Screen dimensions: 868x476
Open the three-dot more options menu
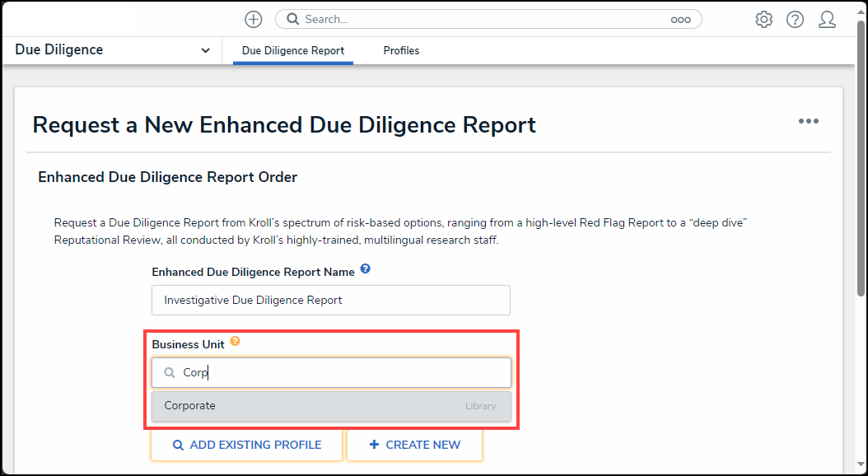tap(808, 121)
